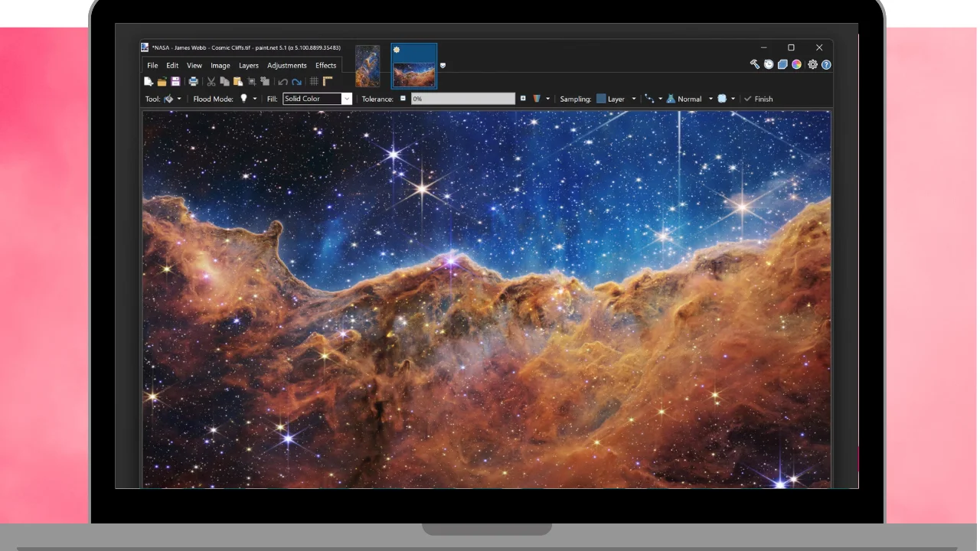
Task: Expand the Normal blend mode dropdown arrow
Action: [710, 99]
